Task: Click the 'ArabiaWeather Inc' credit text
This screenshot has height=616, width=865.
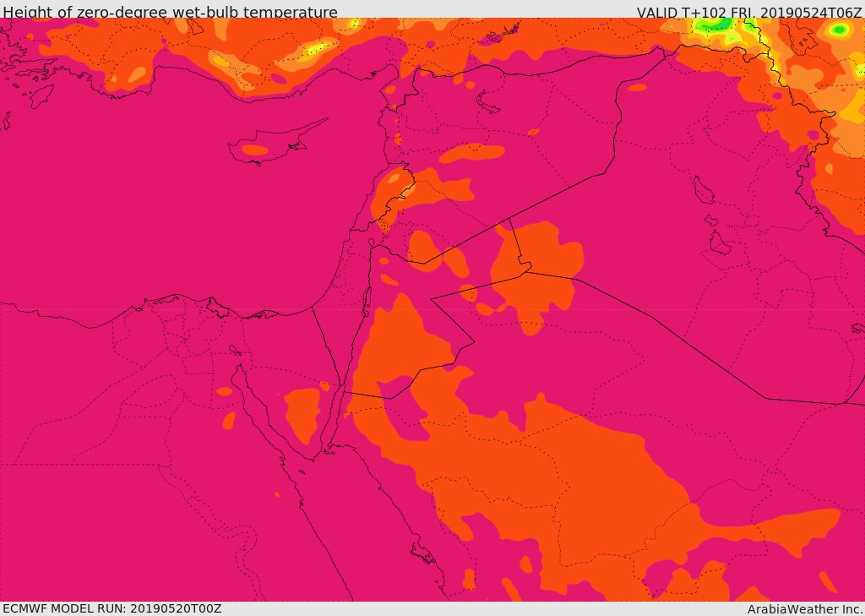Action: point(805,609)
